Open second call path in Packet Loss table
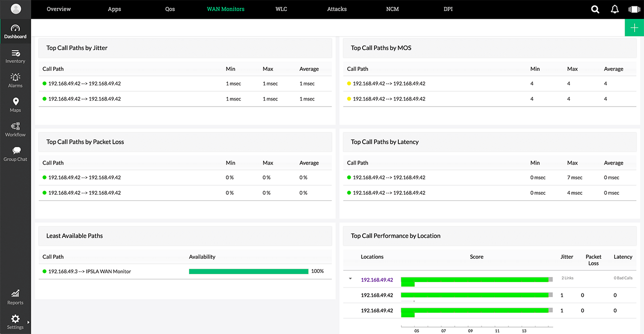Image resolution: width=644 pixels, height=334 pixels. tap(85, 193)
